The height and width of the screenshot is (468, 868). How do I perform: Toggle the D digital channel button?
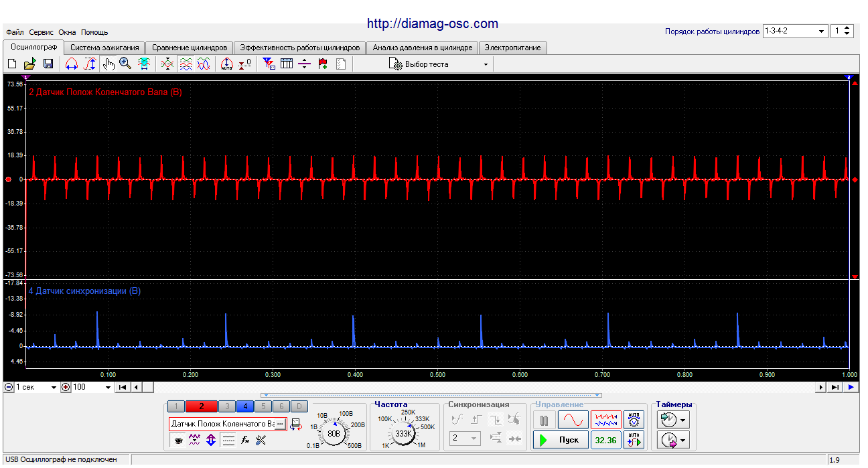coord(299,406)
